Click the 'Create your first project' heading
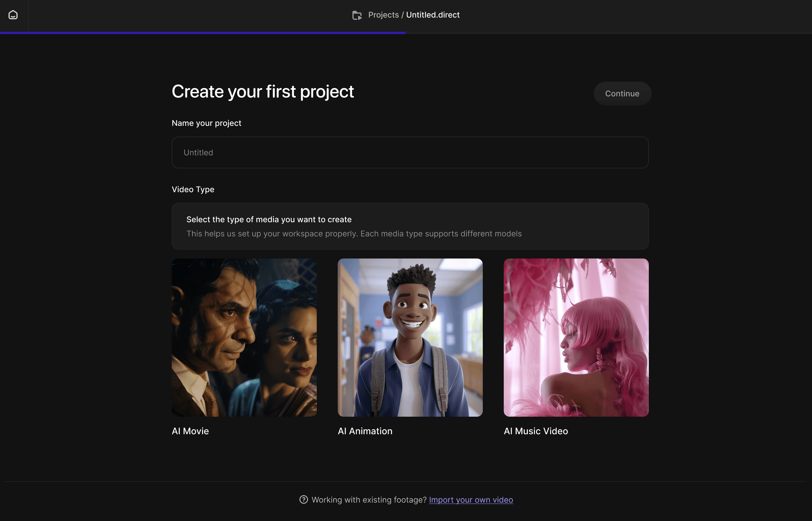 pyautogui.click(x=263, y=92)
